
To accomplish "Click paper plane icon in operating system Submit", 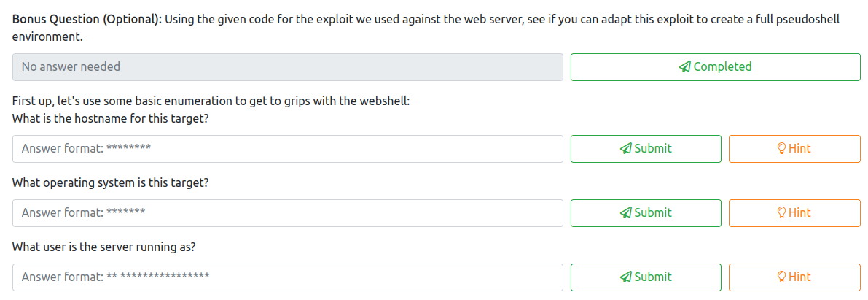I will (625, 213).
